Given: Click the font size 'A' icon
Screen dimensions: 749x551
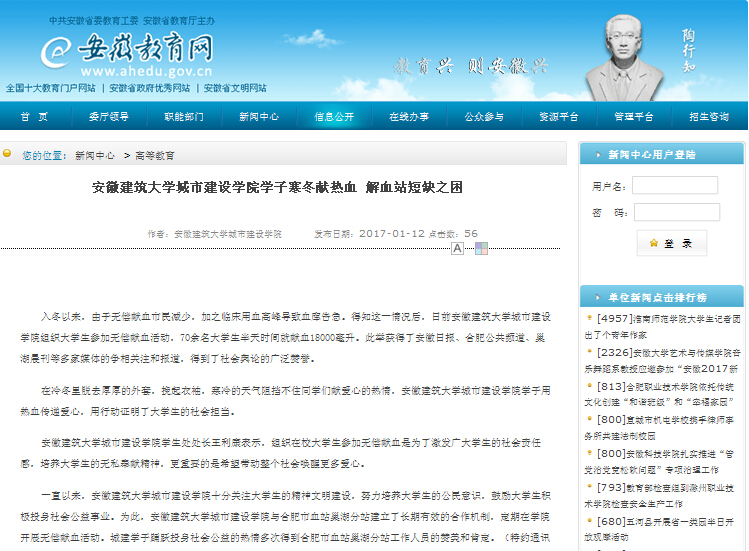Looking at the screenshot, I should click(x=457, y=248).
